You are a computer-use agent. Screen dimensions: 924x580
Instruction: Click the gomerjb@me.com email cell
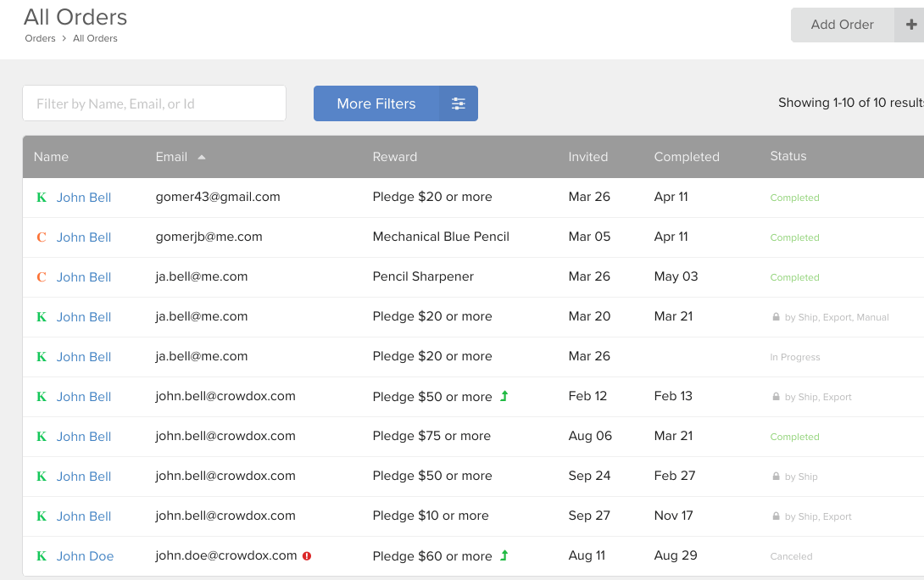point(209,237)
